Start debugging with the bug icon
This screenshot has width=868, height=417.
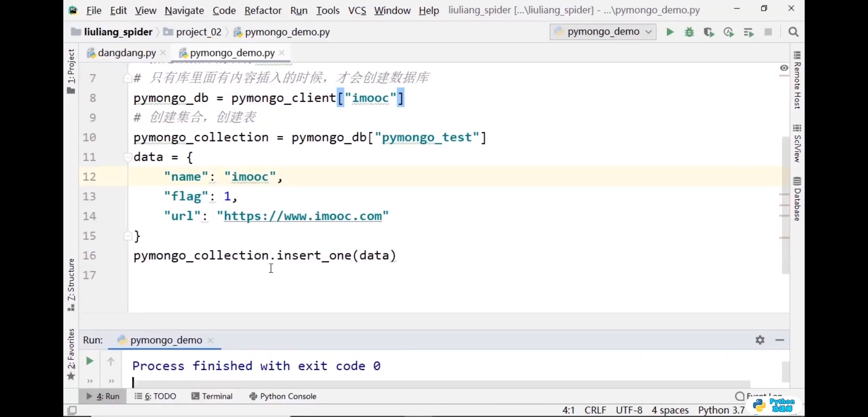point(689,32)
